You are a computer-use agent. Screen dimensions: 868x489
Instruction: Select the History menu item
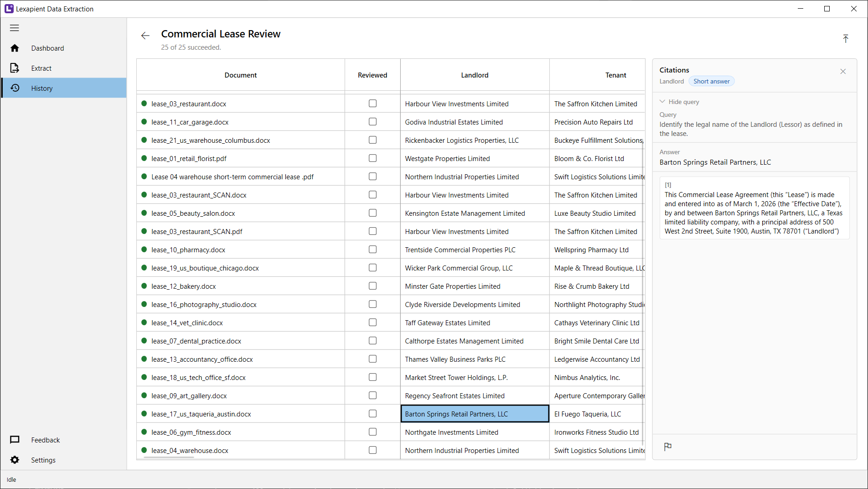click(x=64, y=88)
